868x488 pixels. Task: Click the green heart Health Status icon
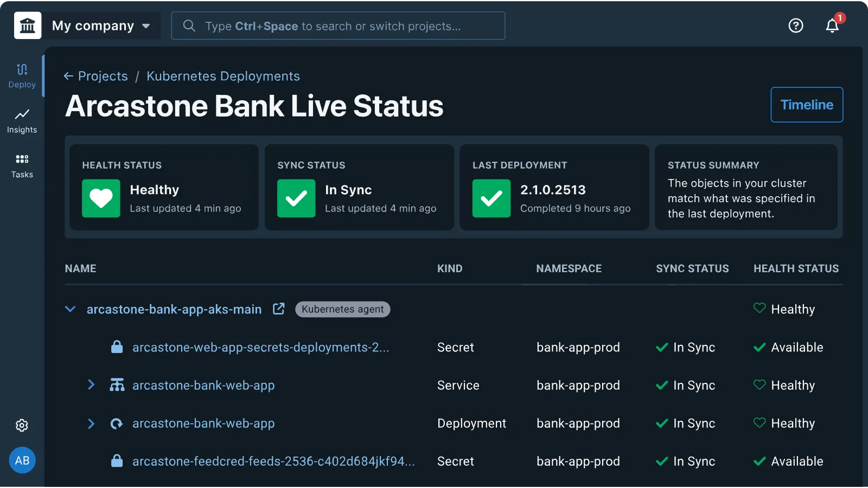[101, 198]
